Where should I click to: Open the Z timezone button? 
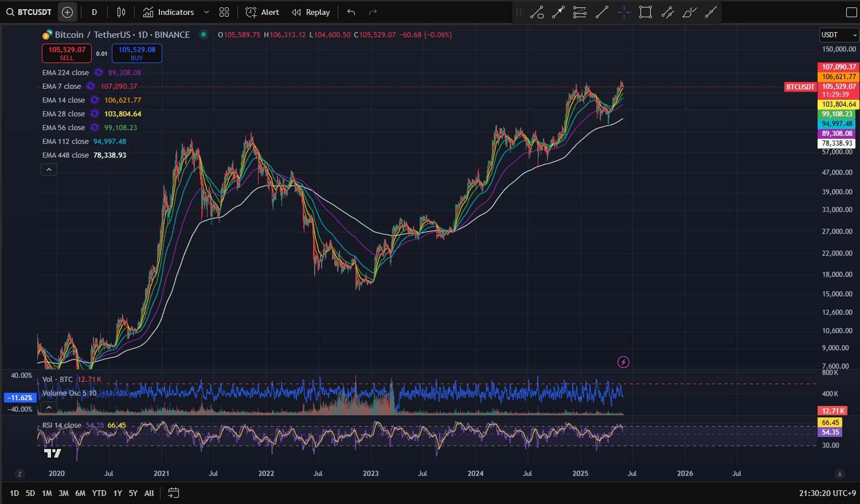click(19, 474)
